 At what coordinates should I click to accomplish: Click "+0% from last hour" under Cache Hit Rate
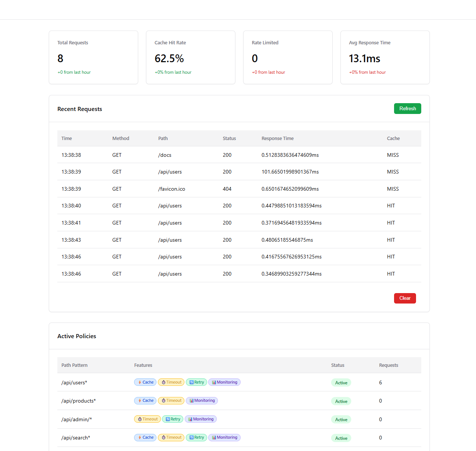click(x=173, y=72)
